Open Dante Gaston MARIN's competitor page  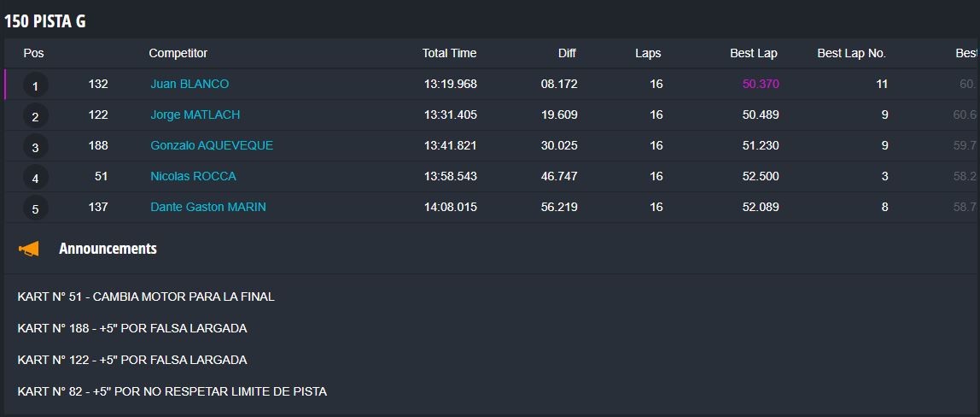(208, 207)
